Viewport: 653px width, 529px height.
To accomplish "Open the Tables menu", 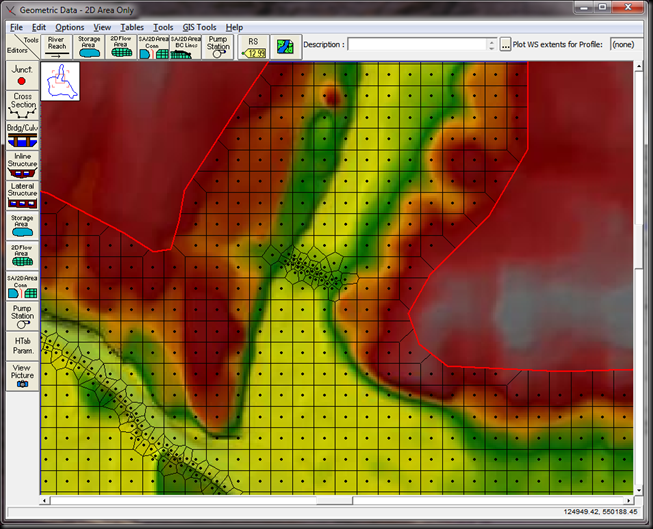I will click(132, 27).
